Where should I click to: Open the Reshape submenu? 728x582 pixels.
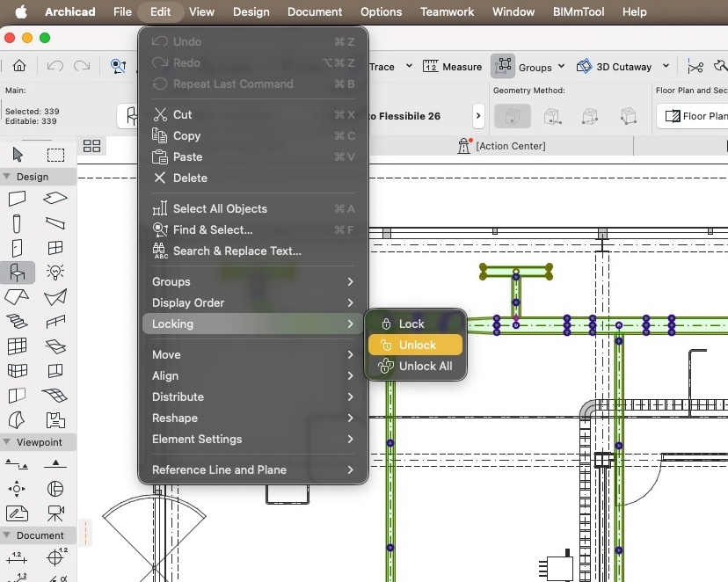253,418
